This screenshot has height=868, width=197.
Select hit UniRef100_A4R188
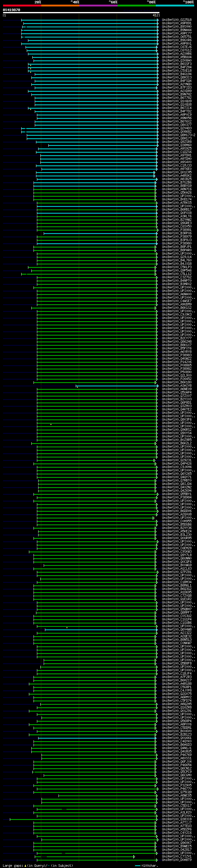[x=177, y=683]
